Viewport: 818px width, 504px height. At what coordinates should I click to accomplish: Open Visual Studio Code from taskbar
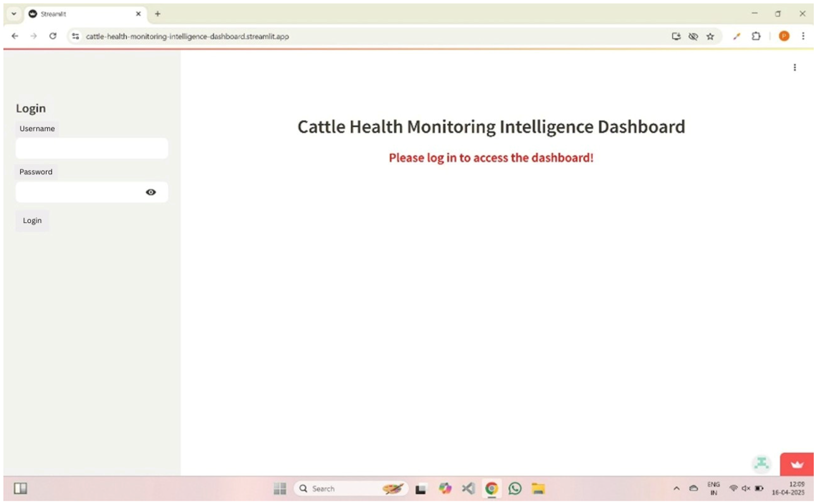pos(468,489)
